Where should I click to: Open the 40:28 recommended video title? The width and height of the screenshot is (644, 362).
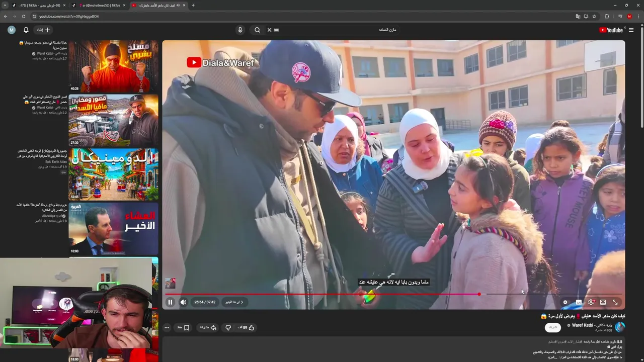point(43,45)
